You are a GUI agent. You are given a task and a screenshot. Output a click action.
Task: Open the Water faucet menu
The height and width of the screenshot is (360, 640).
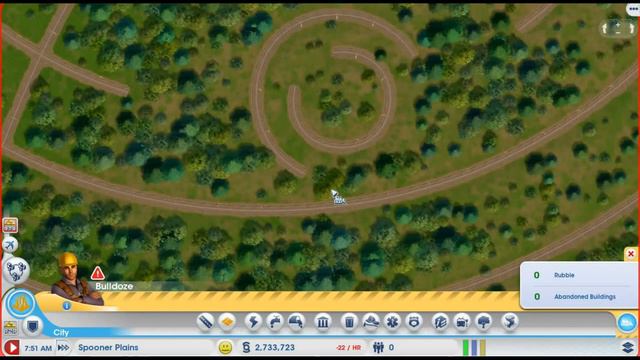click(x=275, y=322)
